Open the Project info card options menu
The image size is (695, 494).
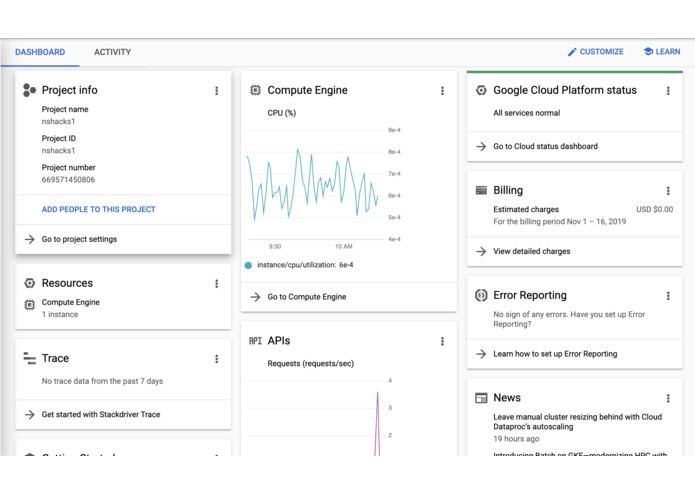click(x=217, y=91)
